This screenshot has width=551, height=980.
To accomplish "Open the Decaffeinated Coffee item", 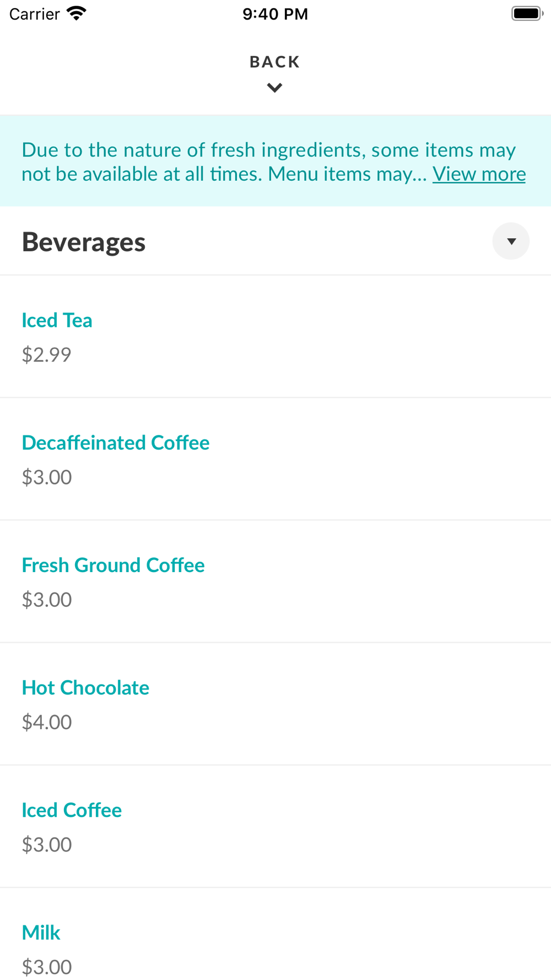I will (116, 443).
